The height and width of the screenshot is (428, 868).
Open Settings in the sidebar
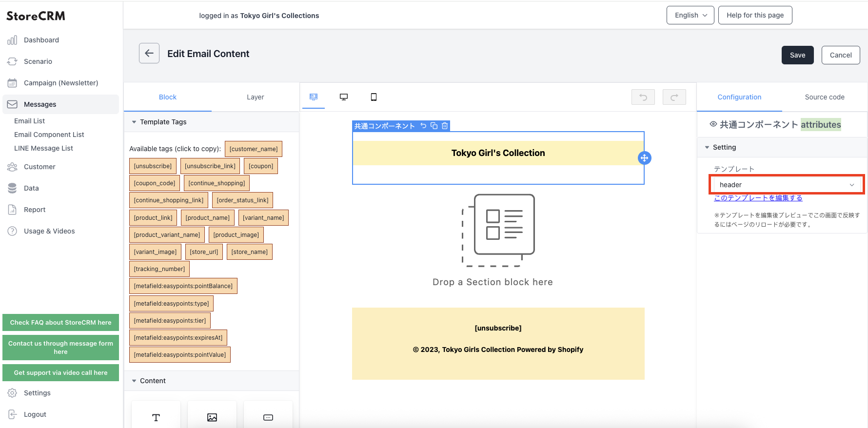(37, 393)
